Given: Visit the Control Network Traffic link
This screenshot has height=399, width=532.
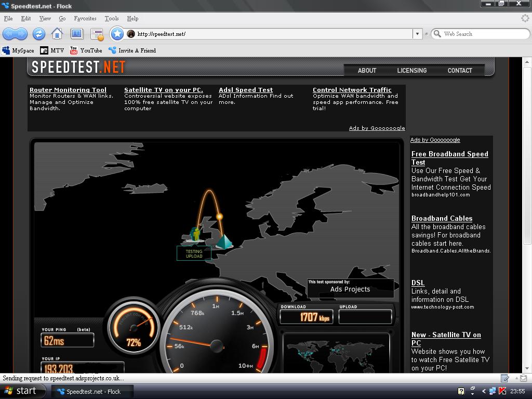Looking at the screenshot, I should (x=352, y=89).
